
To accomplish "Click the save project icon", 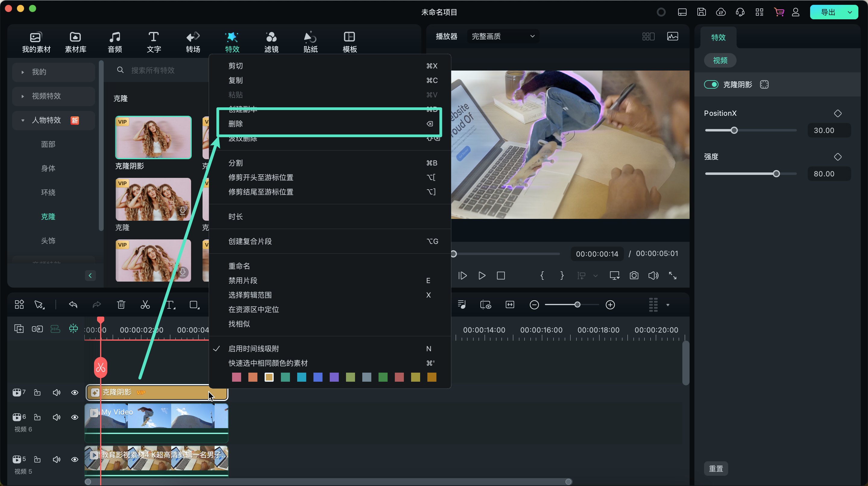I will 702,12.
